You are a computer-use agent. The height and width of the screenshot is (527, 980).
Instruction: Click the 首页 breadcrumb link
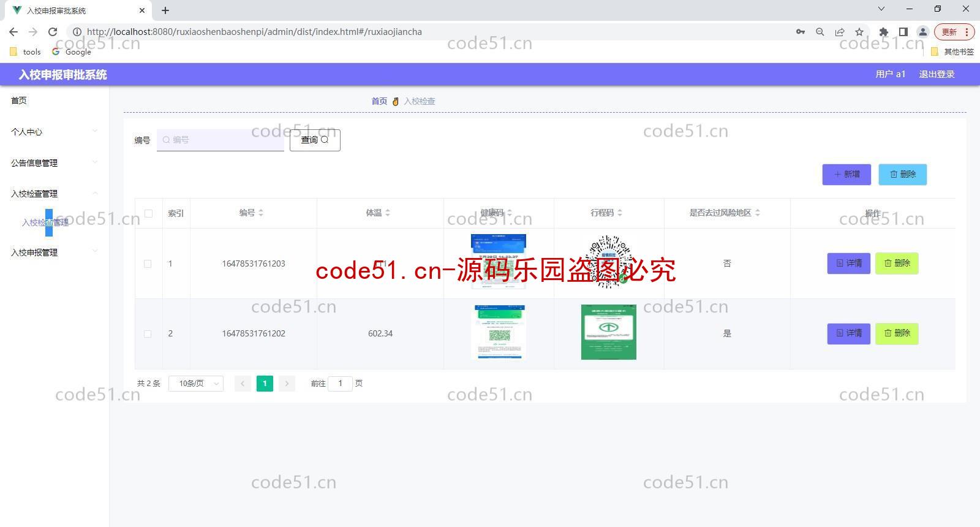point(379,101)
